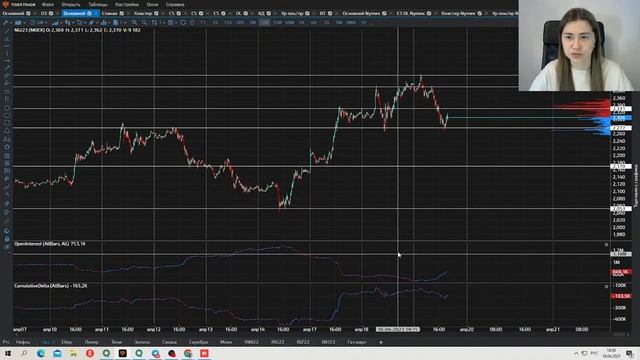
Task: Switch to the CS OL Nymex tab
Action: (411, 13)
